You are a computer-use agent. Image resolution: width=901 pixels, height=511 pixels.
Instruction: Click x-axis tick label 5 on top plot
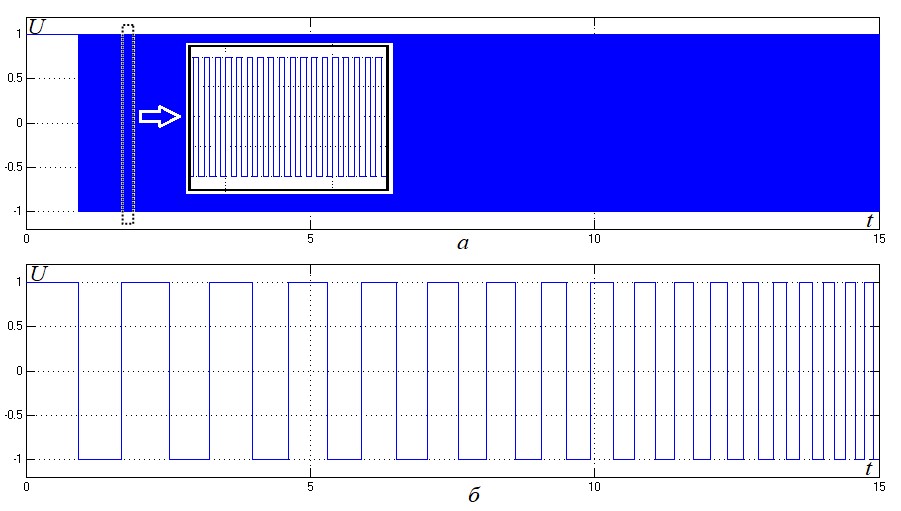[311, 239]
